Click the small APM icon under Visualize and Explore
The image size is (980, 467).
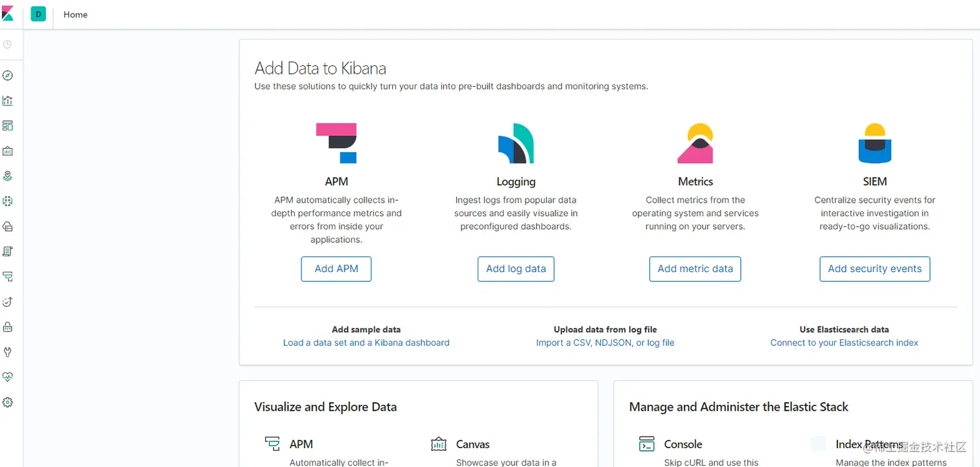(x=272, y=444)
